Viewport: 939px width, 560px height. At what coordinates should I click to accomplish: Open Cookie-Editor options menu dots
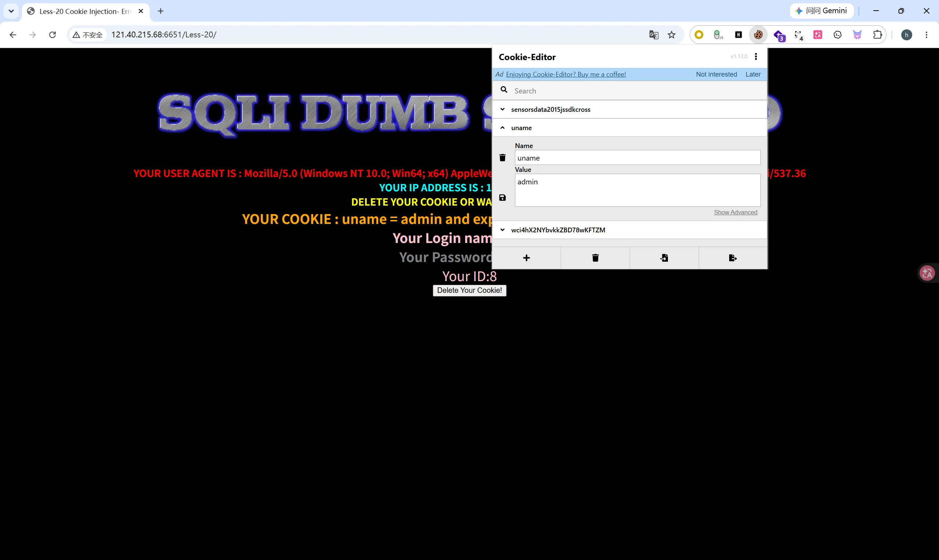coord(756,56)
